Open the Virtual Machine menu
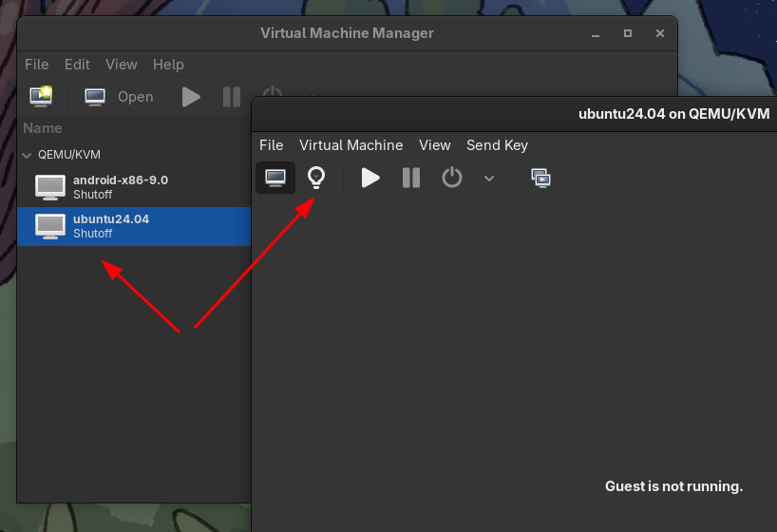 click(x=351, y=145)
